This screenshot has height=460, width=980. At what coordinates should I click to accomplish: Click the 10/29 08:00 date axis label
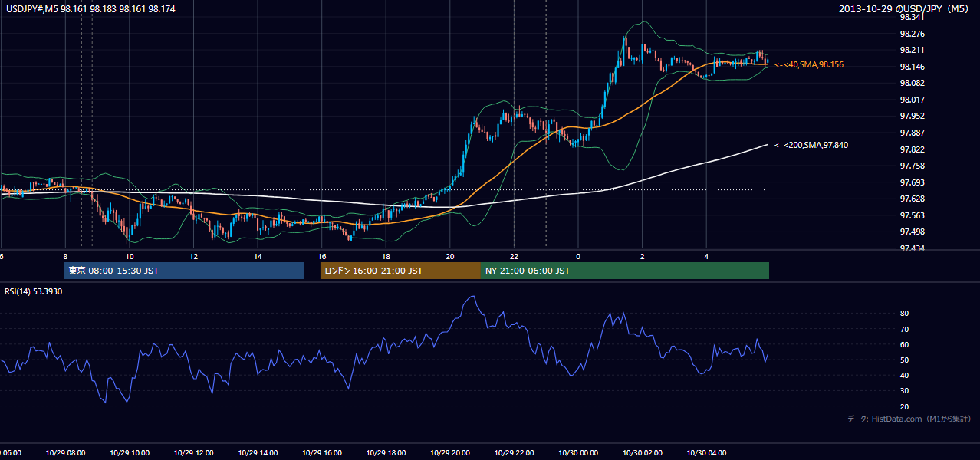[x=65, y=453]
